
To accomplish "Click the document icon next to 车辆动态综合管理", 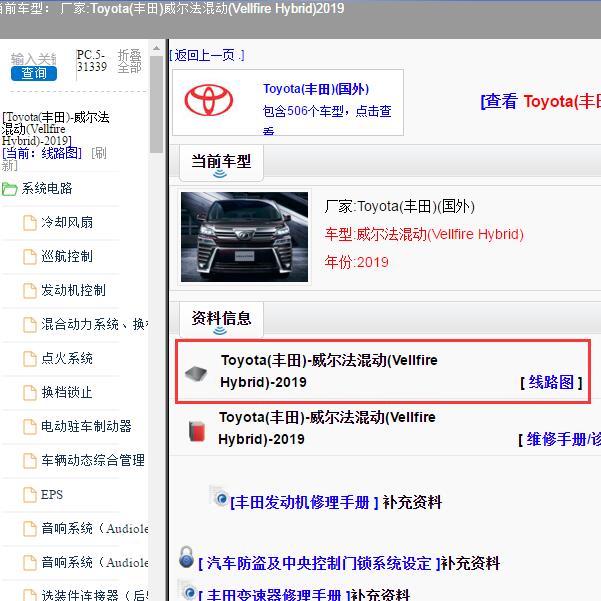I will pos(30,461).
